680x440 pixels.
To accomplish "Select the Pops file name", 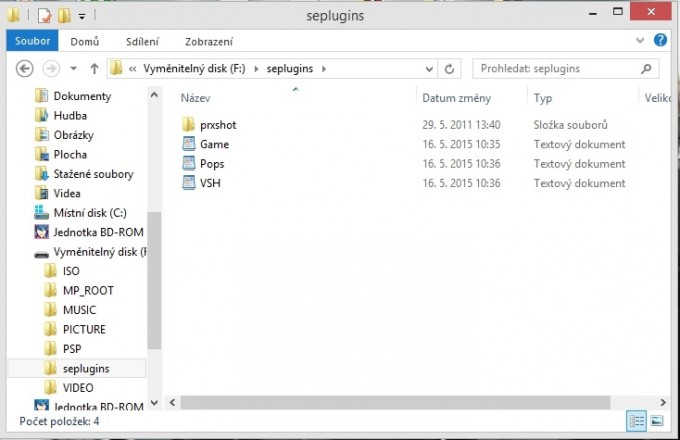I will click(x=212, y=163).
